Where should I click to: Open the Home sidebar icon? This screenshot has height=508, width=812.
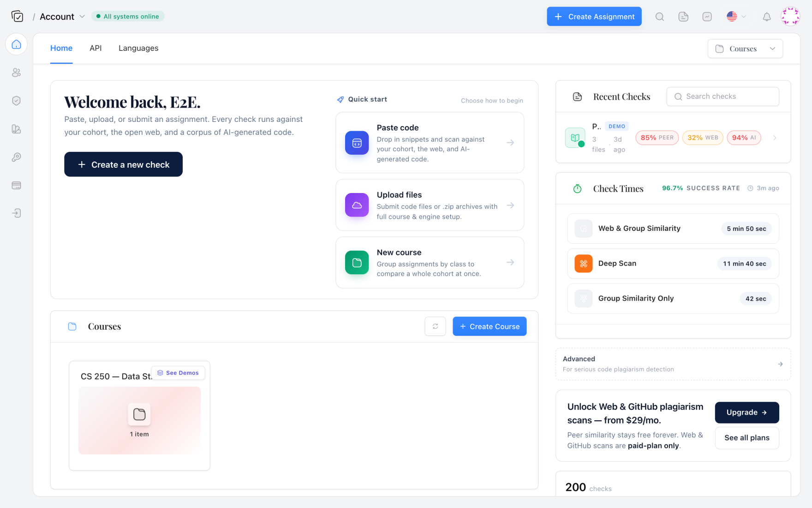click(17, 44)
